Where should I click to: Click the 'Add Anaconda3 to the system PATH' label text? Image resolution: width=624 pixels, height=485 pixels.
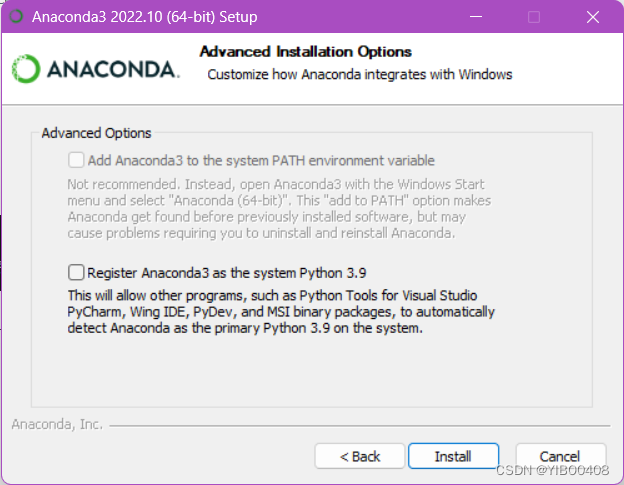click(261, 160)
